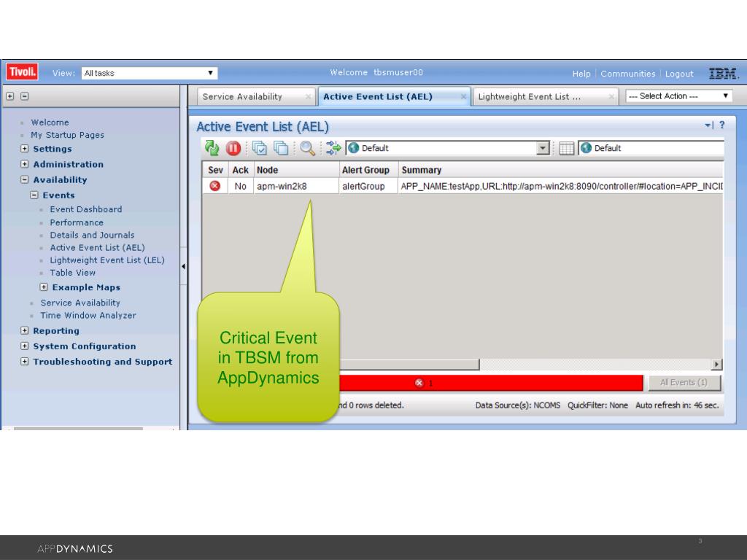Open My Startup Pages

coord(67,135)
